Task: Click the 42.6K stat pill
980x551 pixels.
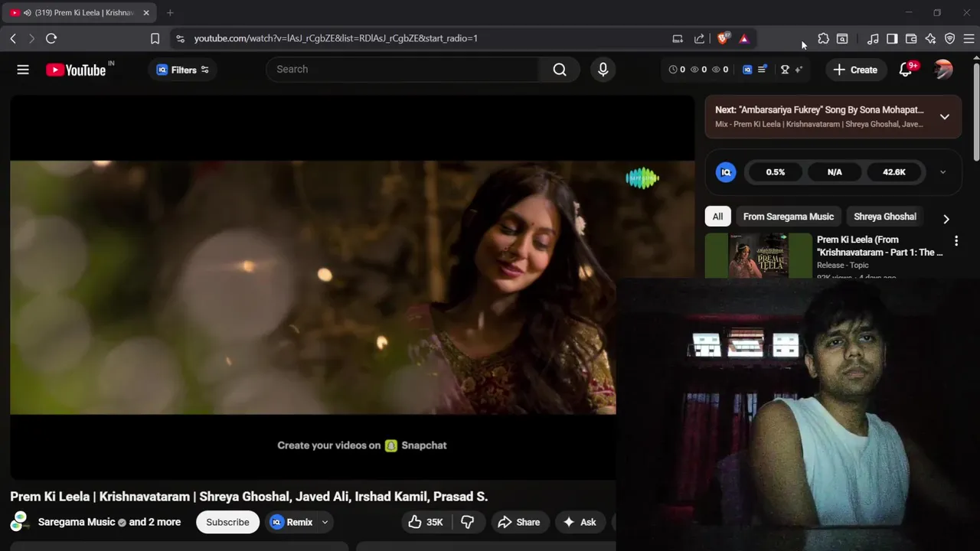Action: tap(894, 172)
